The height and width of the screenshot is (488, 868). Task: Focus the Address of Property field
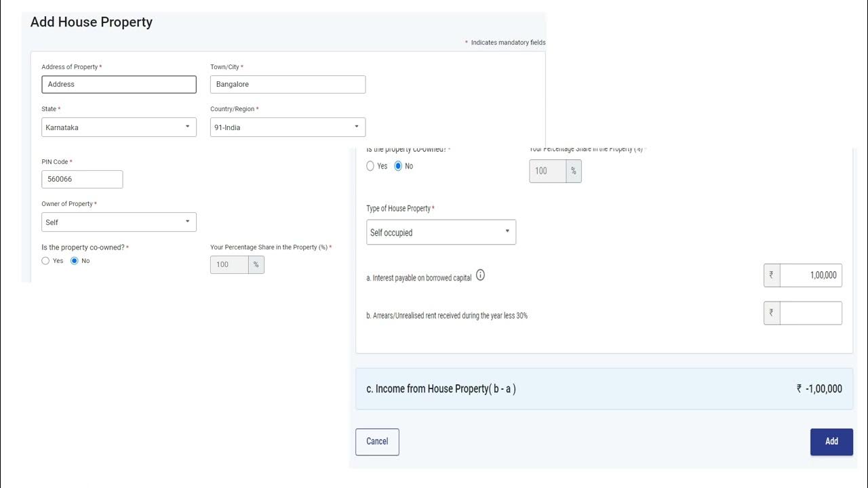(x=119, y=85)
